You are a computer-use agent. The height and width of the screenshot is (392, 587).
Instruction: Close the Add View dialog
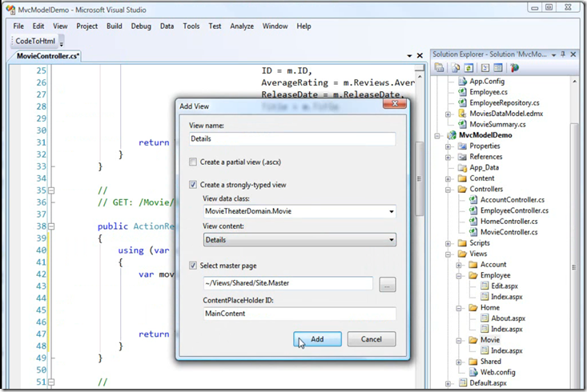(395, 104)
